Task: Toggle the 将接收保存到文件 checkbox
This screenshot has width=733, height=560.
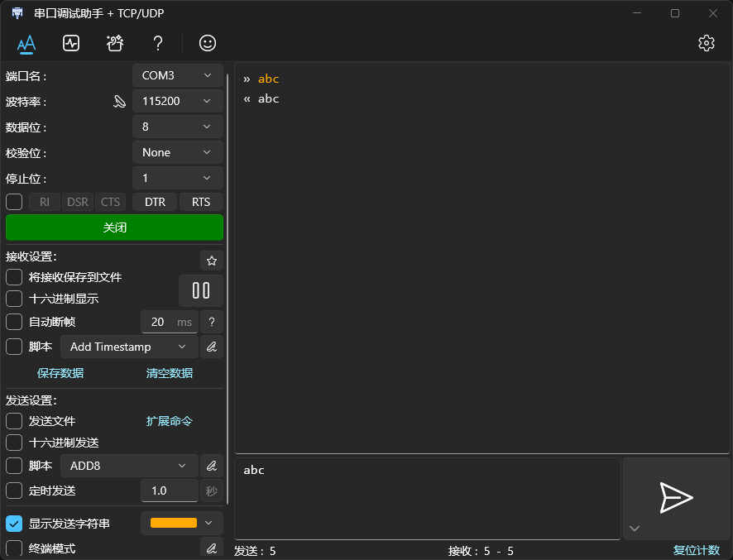Action: click(x=14, y=277)
